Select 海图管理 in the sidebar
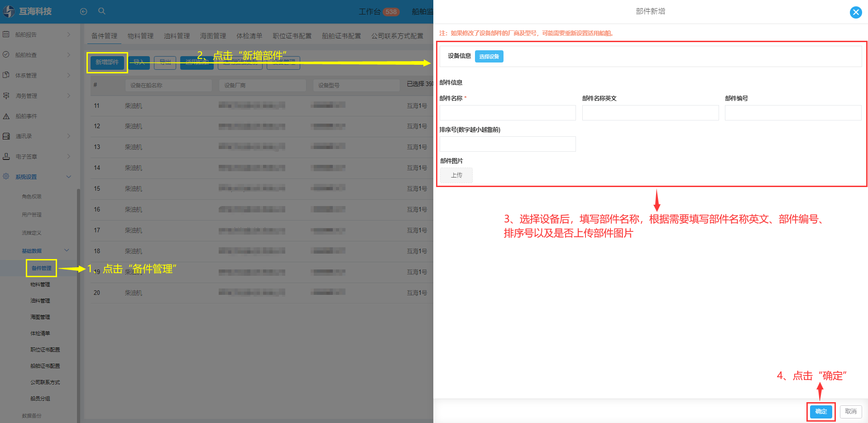The height and width of the screenshot is (423, 868). 40,317
